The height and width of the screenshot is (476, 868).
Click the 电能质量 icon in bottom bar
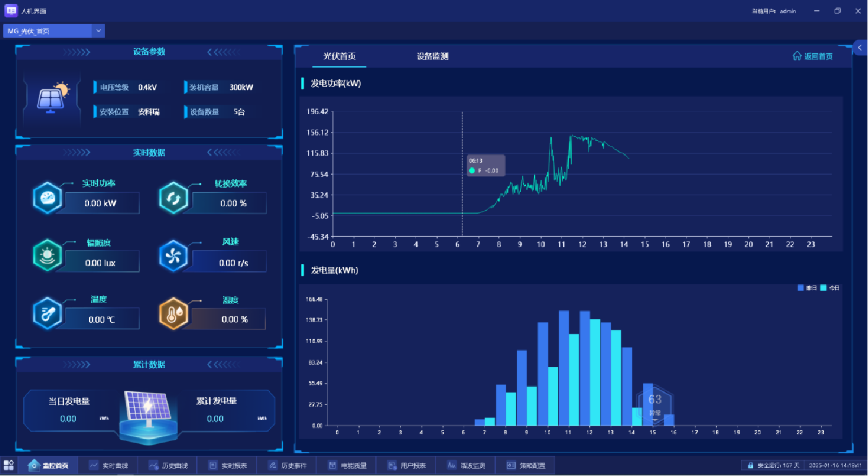pos(332,465)
